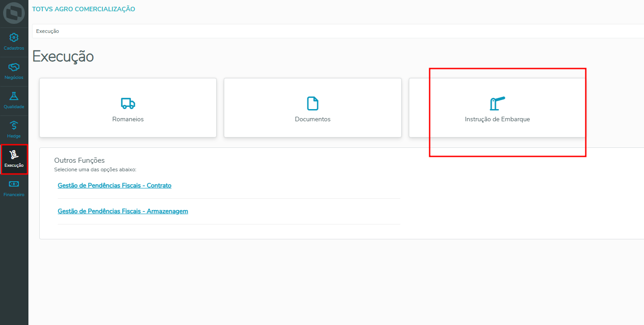Screen dimensions: 644x325
Task: Click the Documentos file icon
Action: point(313,103)
